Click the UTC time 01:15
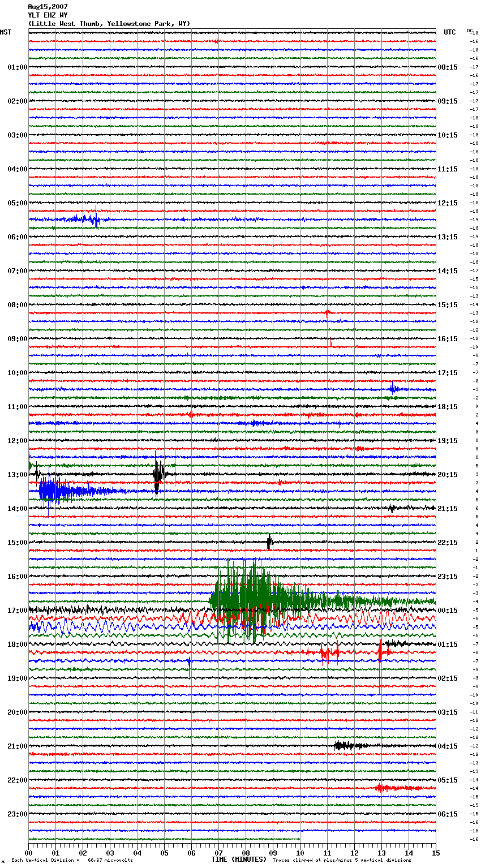 [448, 644]
